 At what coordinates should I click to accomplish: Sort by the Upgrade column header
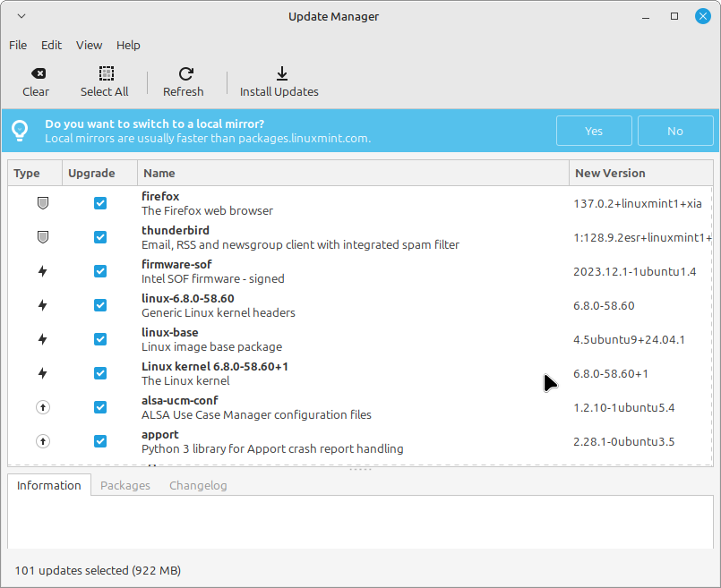(99, 174)
